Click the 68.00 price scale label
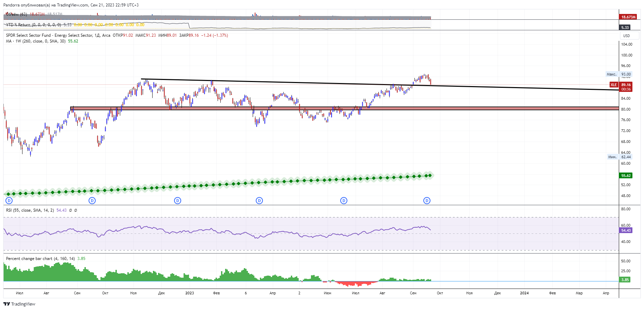This screenshot has height=310, width=644. click(x=626, y=142)
